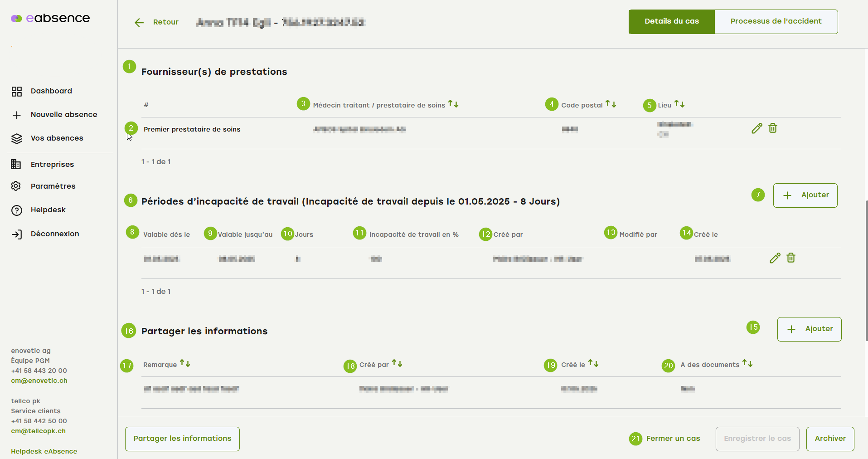The image size is (868, 459).
Task: Sort shared information by Remarque
Action: coord(185,364)
